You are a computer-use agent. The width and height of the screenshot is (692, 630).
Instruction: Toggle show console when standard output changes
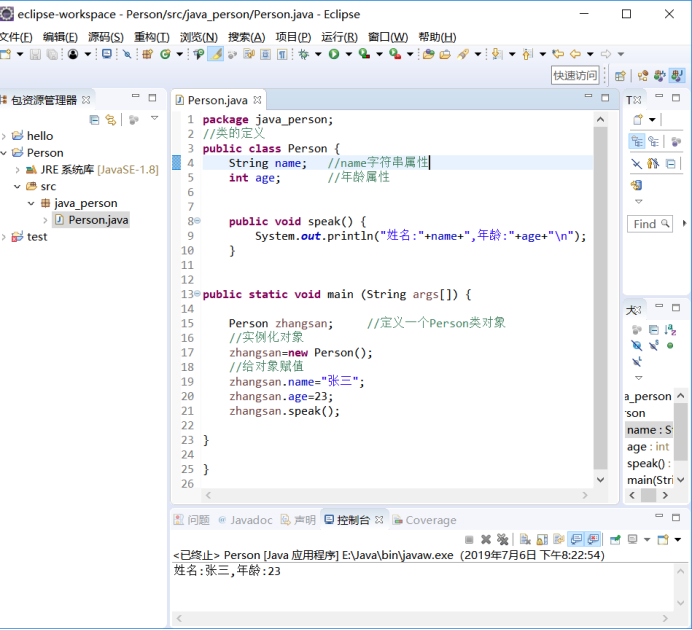pos(577,540)
